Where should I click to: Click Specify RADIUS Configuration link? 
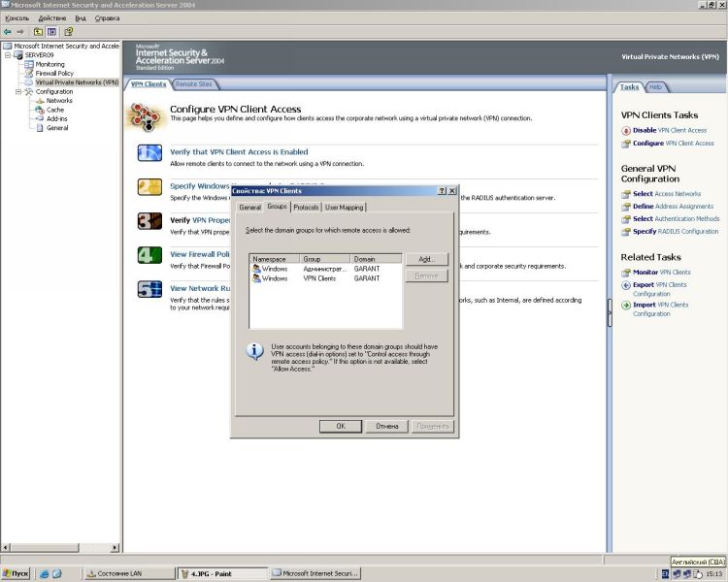coord(676,231)
